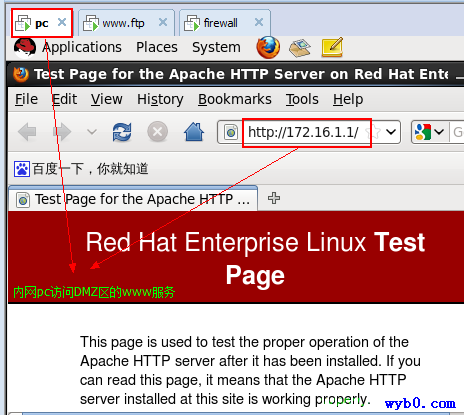
Task: Click the site identity icon in address bar
Action: point(231,132)
